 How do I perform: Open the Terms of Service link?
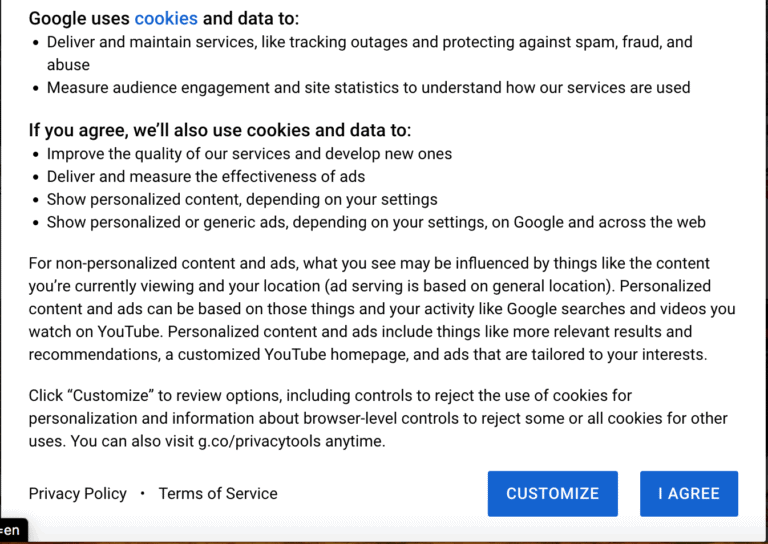(218, 494)
